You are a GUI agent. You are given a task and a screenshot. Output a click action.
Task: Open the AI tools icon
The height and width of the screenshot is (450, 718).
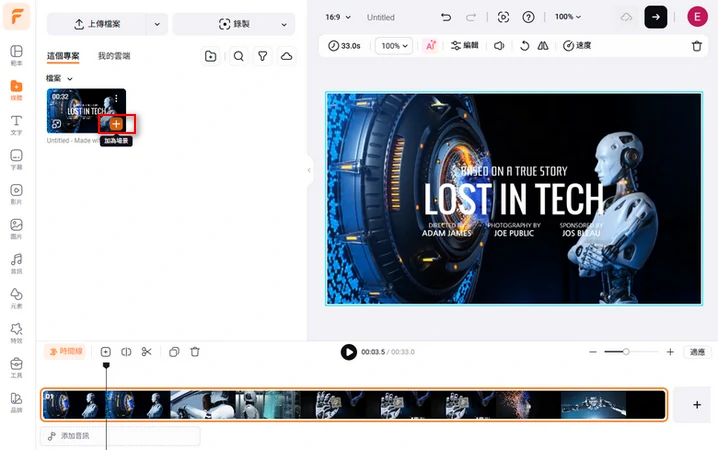[x=430, y=46]
